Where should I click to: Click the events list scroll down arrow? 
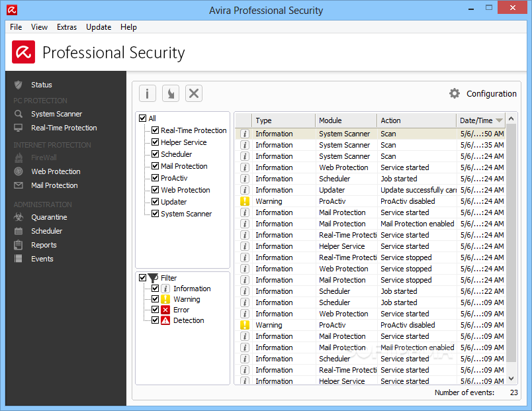click(511, 379)
